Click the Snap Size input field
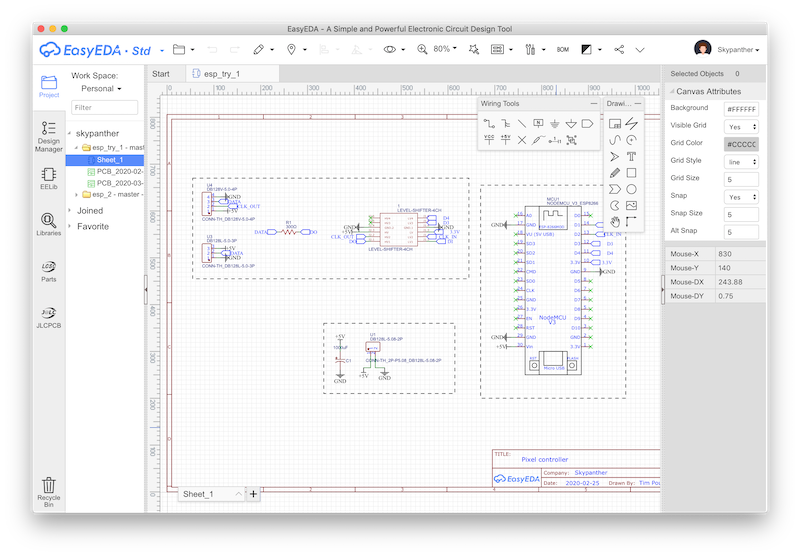This screenshot has width=800, height=556. 741,215
